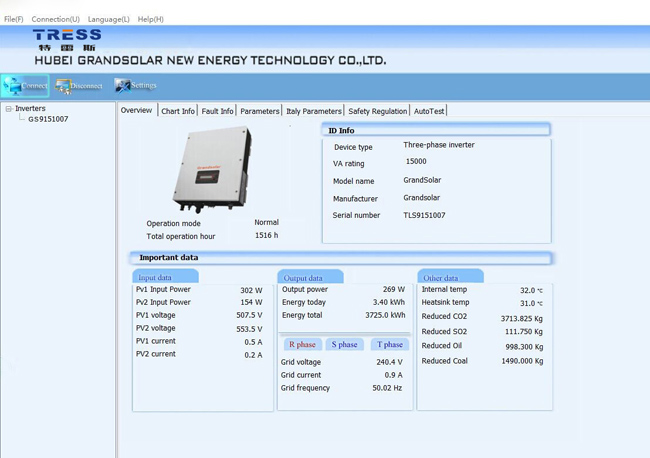The width and height of the screenshot is (650, 458).
Task: Click the Hubei Grandsolar company name banner text
Action: [x=210, y=61]
